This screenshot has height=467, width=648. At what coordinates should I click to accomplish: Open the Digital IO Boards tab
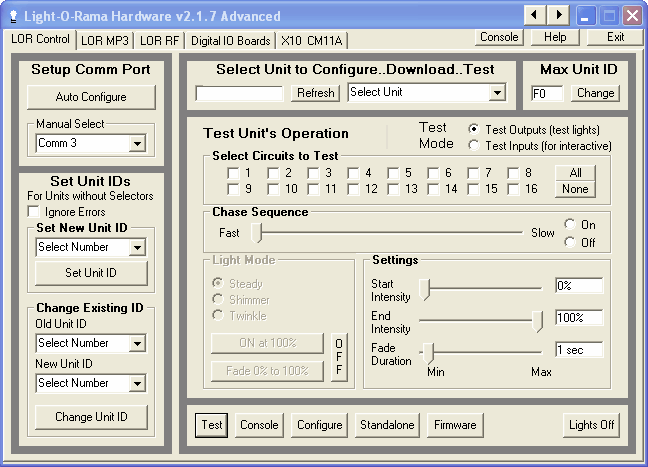point(230,41)
